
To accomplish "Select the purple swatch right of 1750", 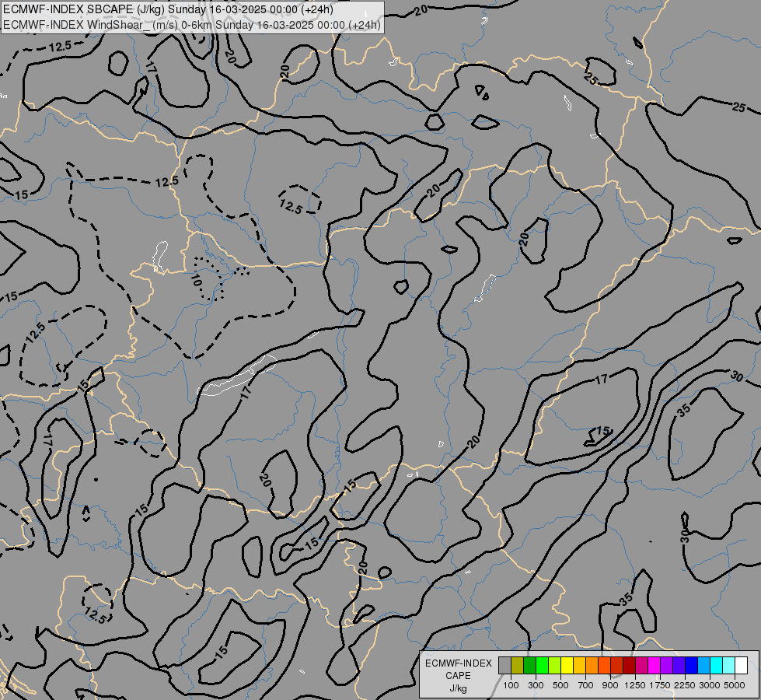I will (666, 666).
